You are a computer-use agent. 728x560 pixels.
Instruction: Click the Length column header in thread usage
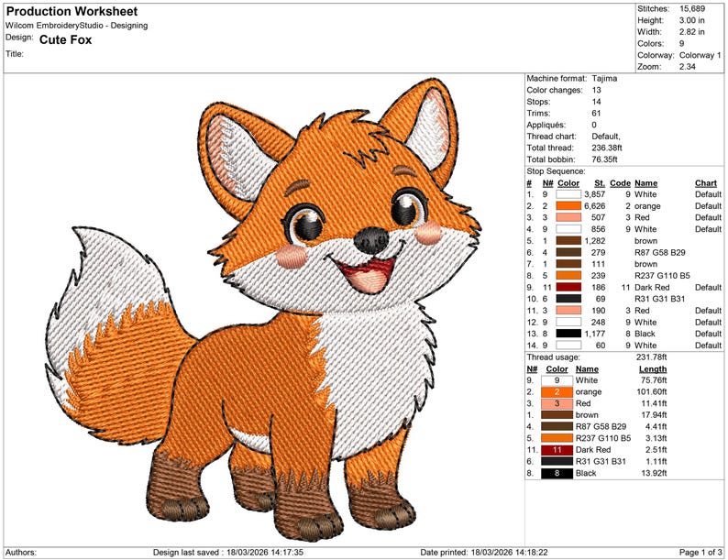pyautogui.click(x=653, y=369)
